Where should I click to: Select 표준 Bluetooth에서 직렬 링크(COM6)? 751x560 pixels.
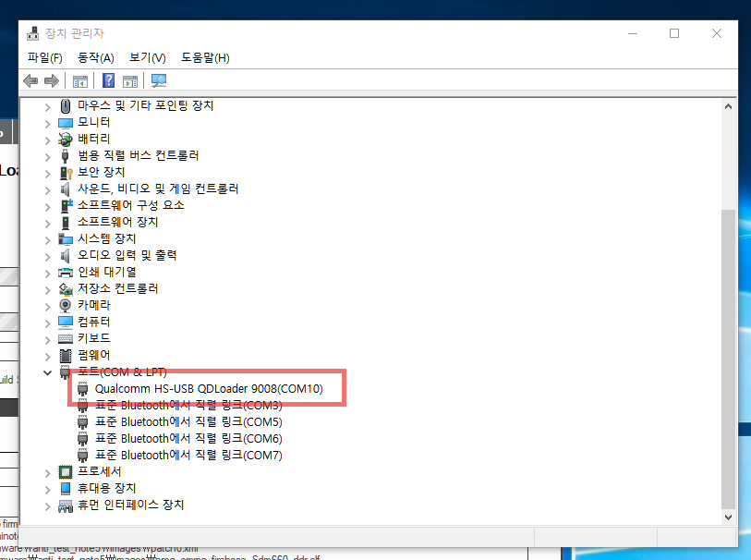(x=188, y=439)
